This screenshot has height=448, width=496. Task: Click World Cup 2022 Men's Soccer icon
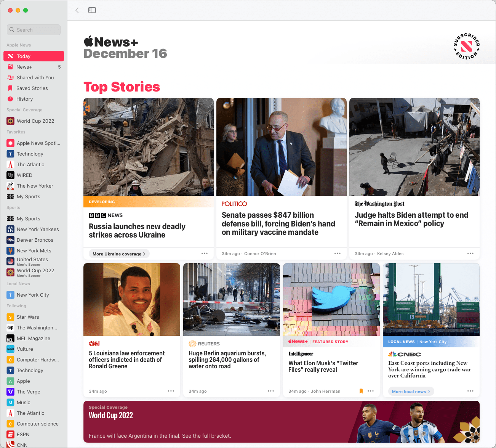(10, 273)
